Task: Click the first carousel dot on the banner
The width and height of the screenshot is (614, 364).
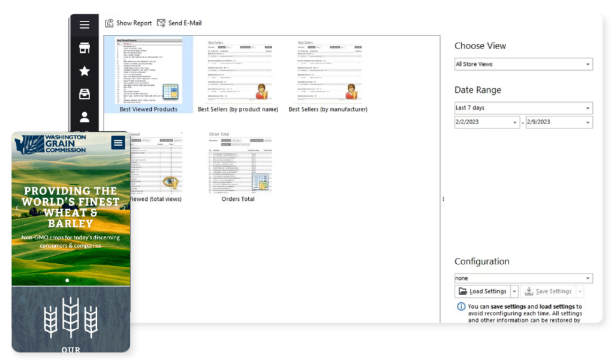Action: click(67, 280)
